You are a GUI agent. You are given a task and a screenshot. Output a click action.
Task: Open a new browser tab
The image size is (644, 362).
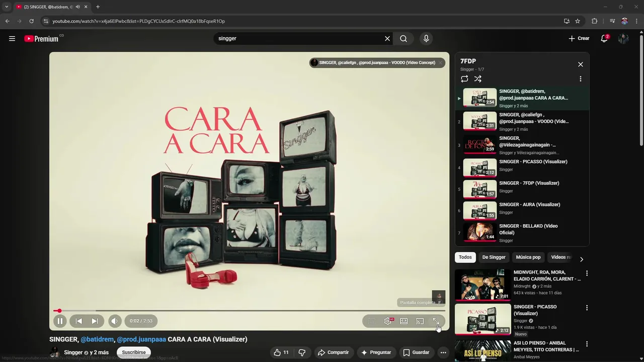(98, 7)
